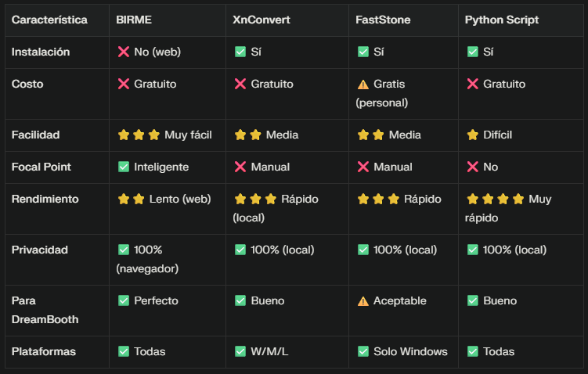Click the stars in FastStone Rendimiento cell
This screenshot has width=588, height=374.
click(378, 199)
